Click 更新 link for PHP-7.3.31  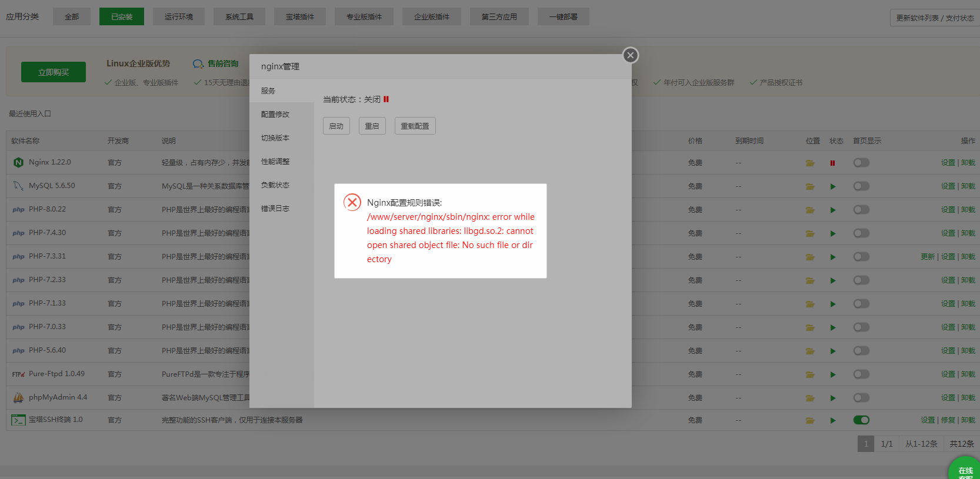point(928,257)
